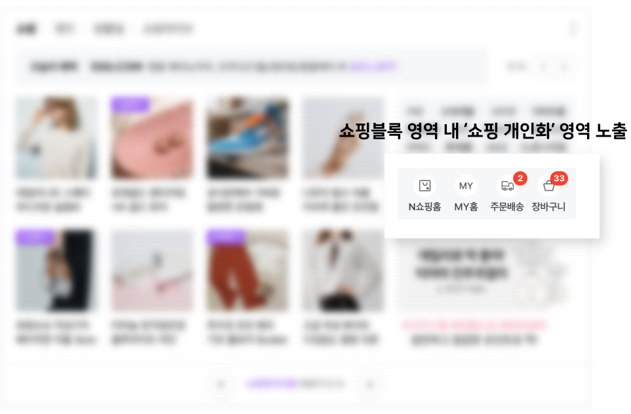Open the 주문배송 delivery truck icon
The image size is (631, 414).
(507, 186)
